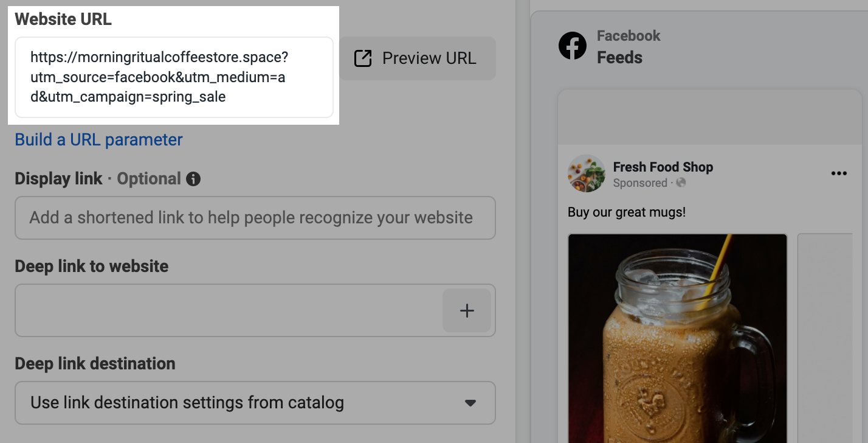
Task: Click the Preview URL button
Action: click(x=418, y=58)
